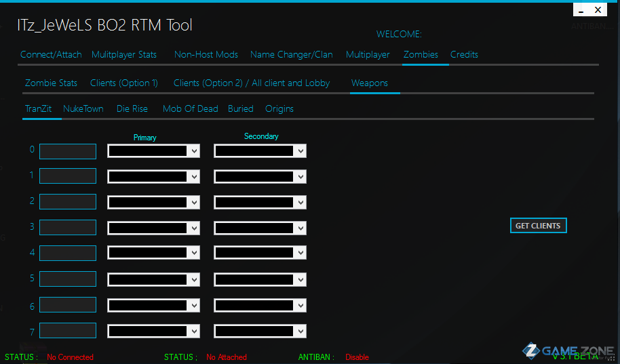620x364 pixels.
Task: Focus the client 3 name field
Action: [68, 227]
